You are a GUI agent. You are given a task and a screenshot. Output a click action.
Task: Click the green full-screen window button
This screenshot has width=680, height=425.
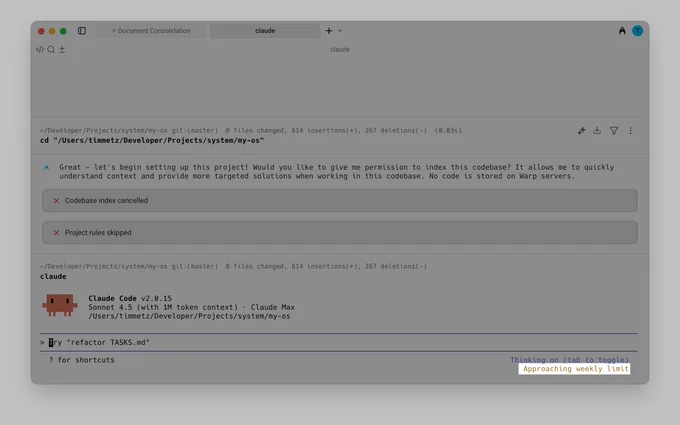pos(63,31)
